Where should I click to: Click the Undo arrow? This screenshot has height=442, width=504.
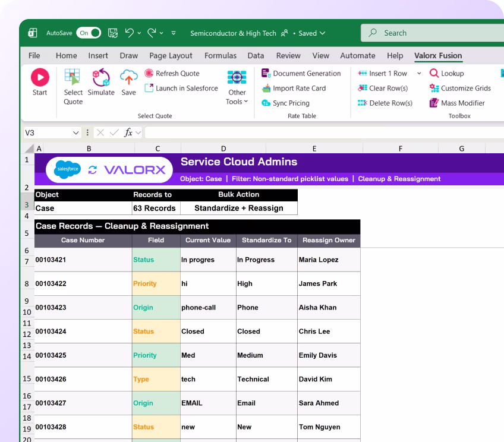click(x=129, y=33)
